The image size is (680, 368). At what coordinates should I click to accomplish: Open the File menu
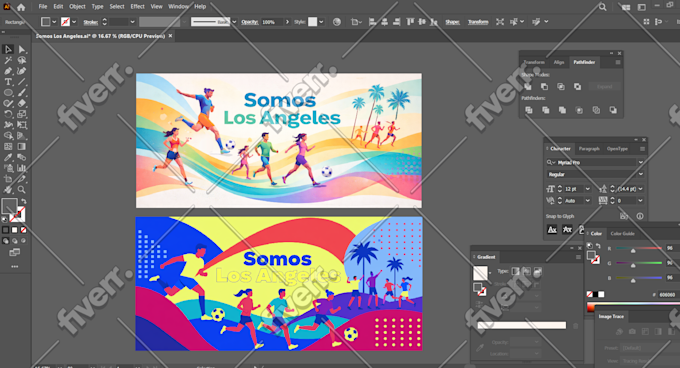(42, 7)
